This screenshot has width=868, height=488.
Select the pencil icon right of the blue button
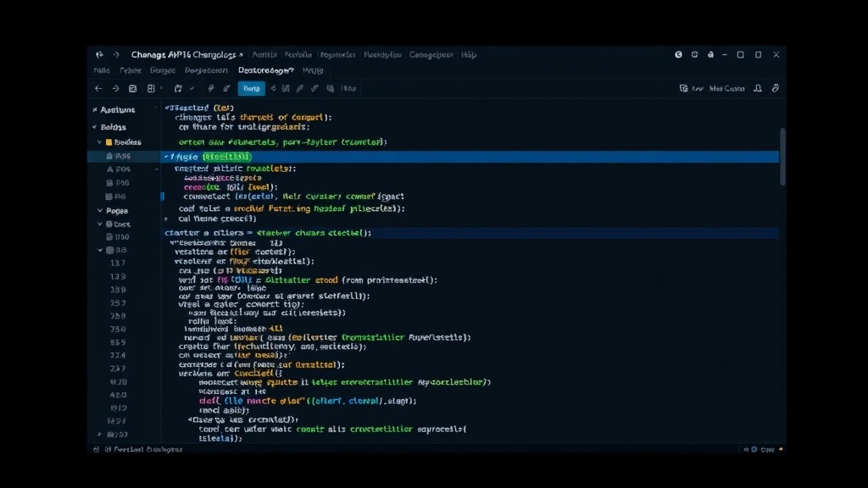(299, 88)
